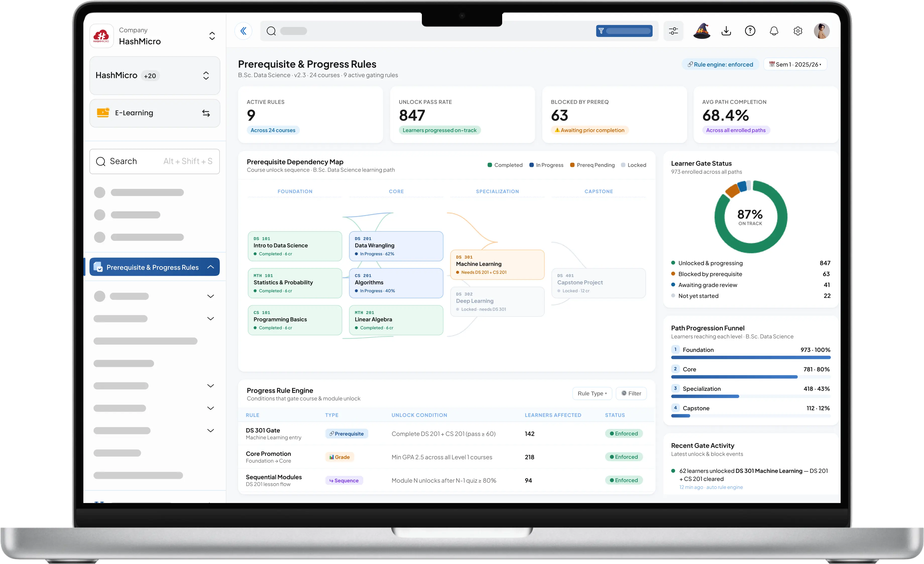Viewport: 924px width, 564px height.
Task: Click the Core progression funnel bar
Action: [x=751, y=377]
